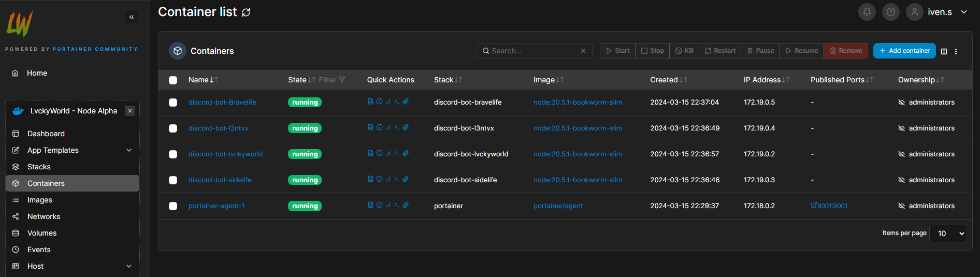The image size is (980, 277).
Task: Open the notifications bell
Action: pos(867,12)
